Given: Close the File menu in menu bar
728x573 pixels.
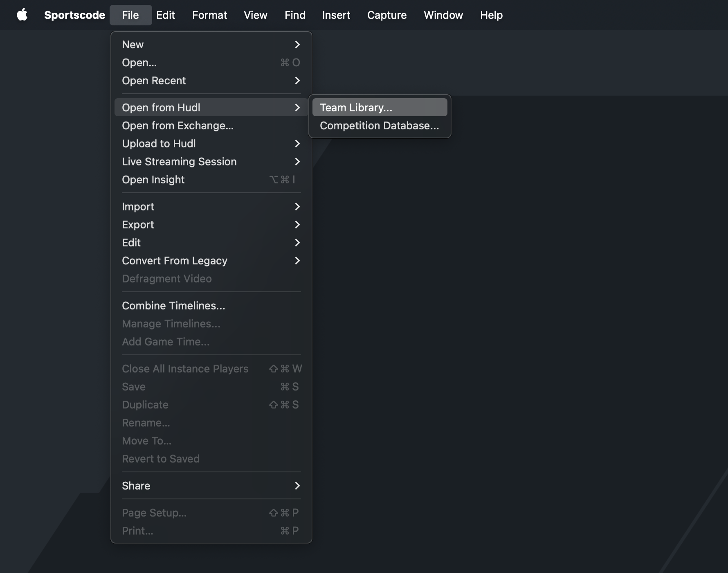Looking at the screenshot, I should pos(130,15).
